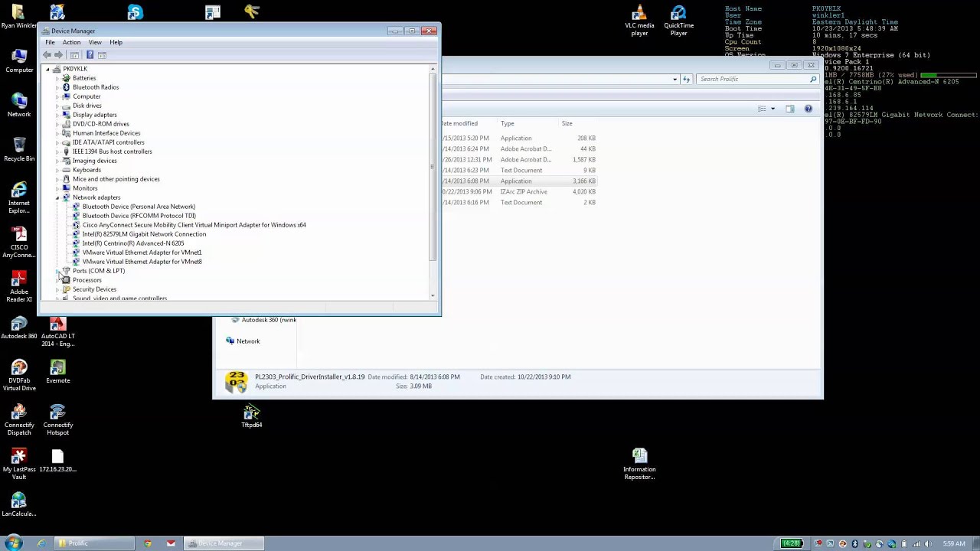Open AutoCAD LT 2014 desktop icon

pos(58,330)
